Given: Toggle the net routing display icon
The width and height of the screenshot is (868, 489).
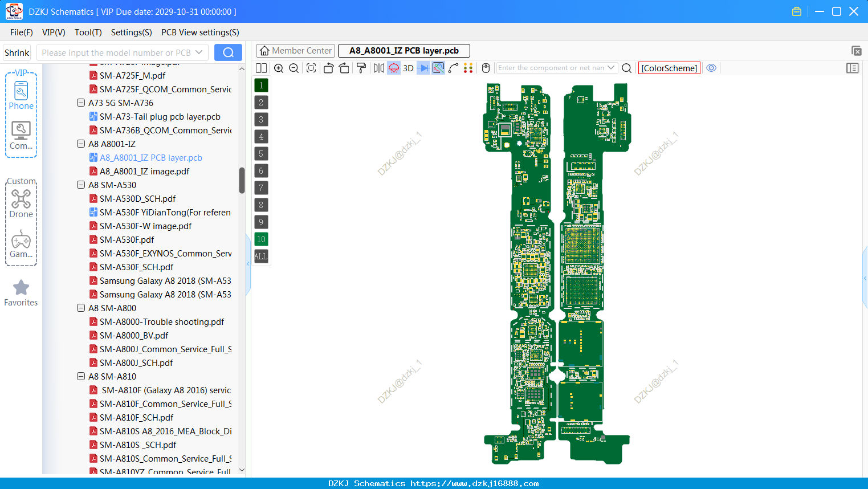Looking at the screenshot, I should (438, 68).
